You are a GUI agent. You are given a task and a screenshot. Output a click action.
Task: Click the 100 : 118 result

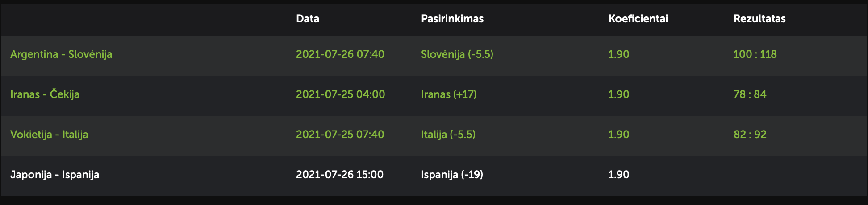point(755,54)
